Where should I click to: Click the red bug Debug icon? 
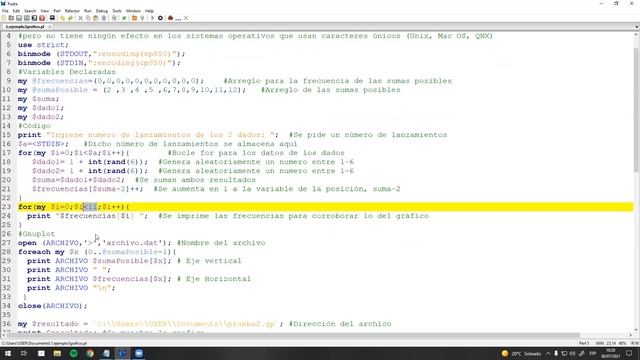pos(171,18)
